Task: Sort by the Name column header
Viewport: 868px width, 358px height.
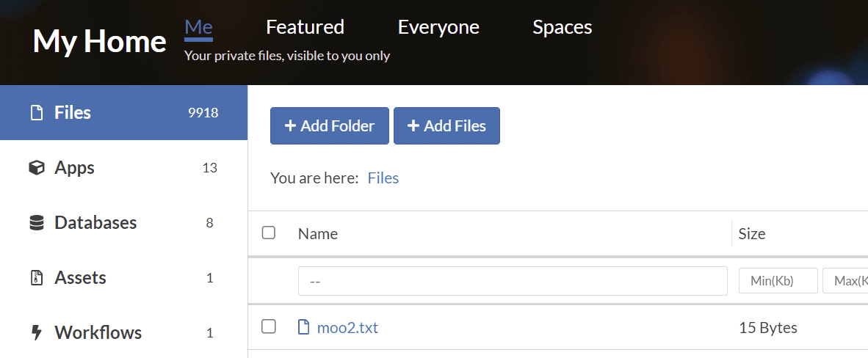Action: point(318,234)
